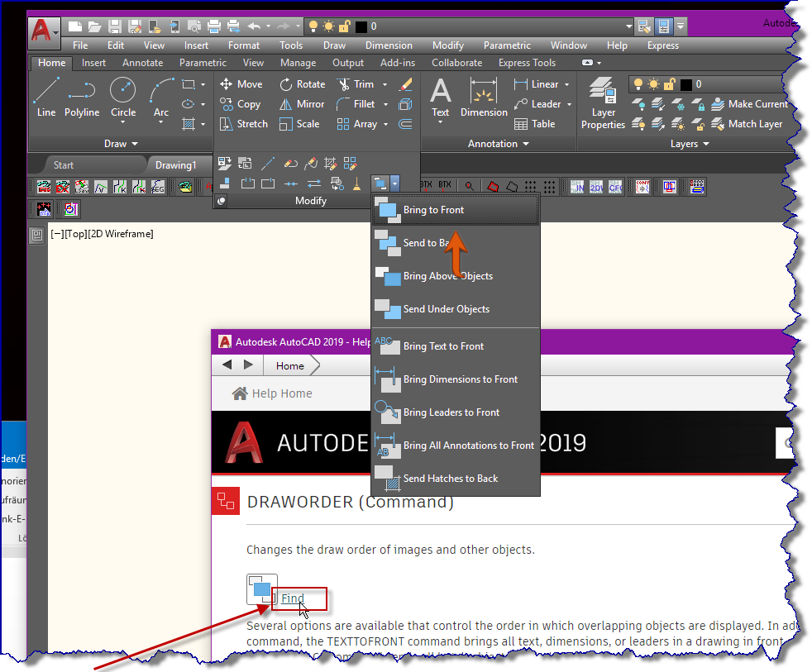This screenshot has height=672, width=812.
Task: Click the Make Current layer button
Action: tap(749, 104)
